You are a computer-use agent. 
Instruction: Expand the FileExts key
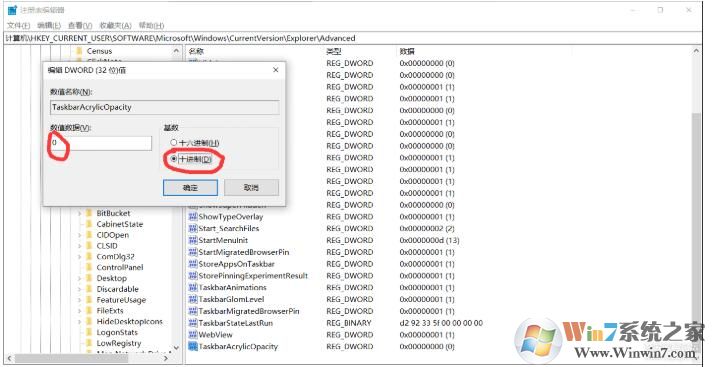point(80,311)
